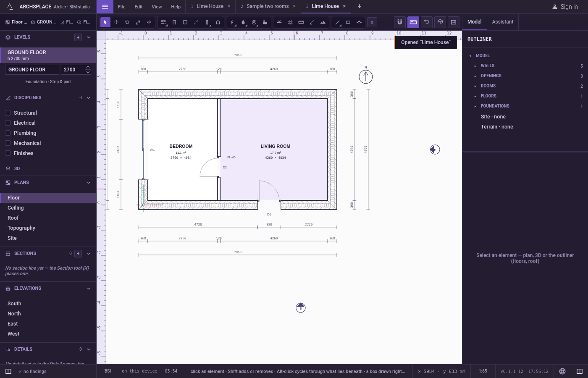Enable the Mechanical discipline checkbox
Image resolution: width=588 pixels, height=378 pixels.
(x=8, y=143)
